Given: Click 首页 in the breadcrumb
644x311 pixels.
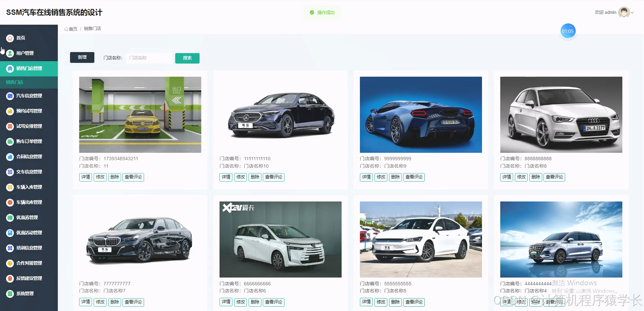Looking at the screenshot, I should (x=73, y=29).
